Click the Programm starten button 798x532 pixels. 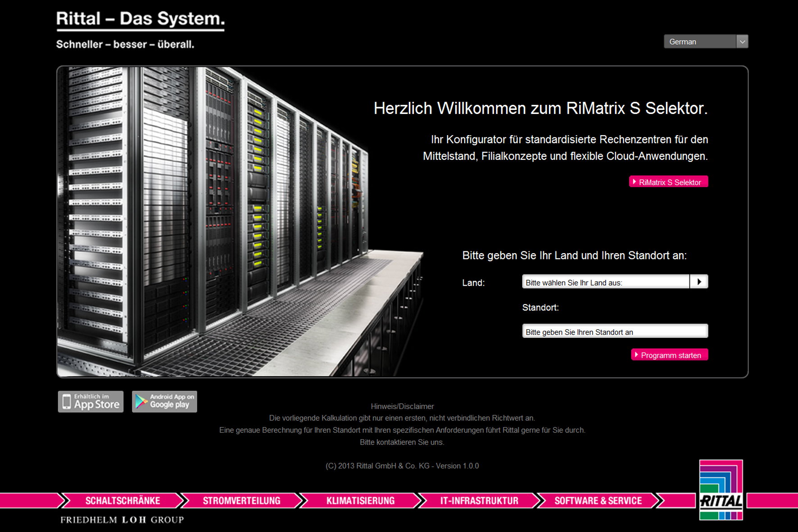[670, 355]
